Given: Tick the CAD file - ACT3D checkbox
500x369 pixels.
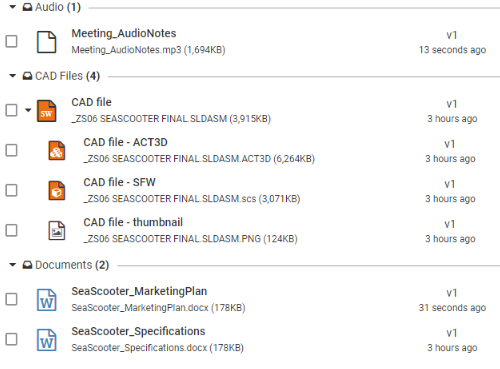Looking at the screenshot, I should point(11,150).
